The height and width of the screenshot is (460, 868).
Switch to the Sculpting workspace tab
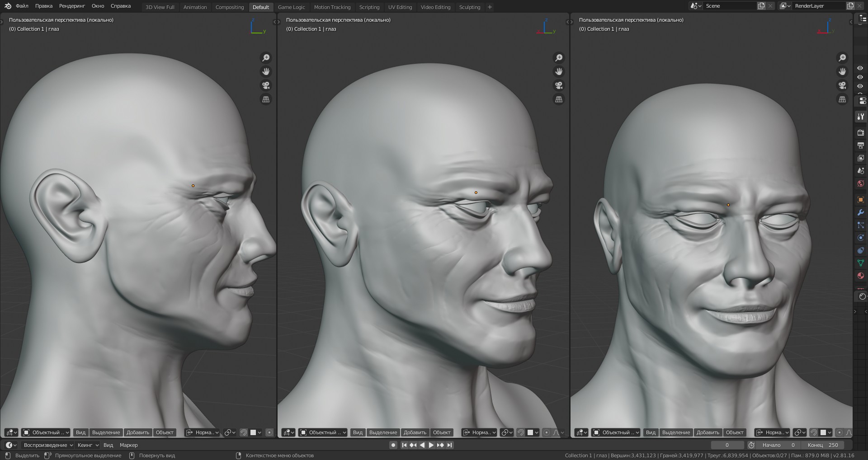[x=469, y=7]
